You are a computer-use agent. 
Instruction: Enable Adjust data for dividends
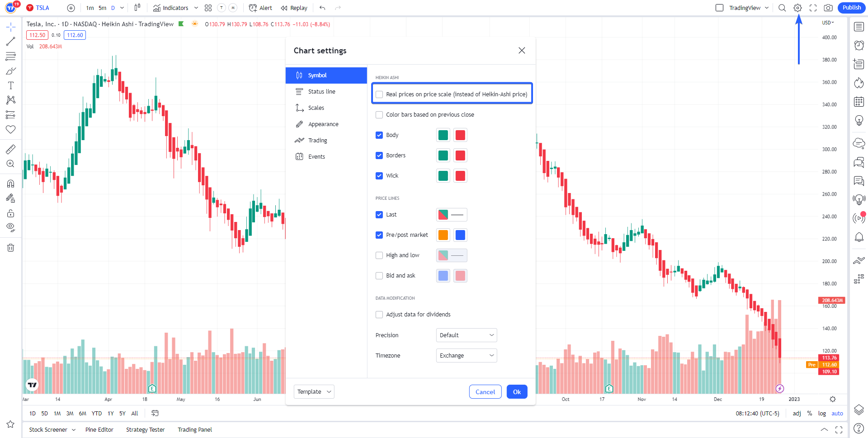[379, 315]
